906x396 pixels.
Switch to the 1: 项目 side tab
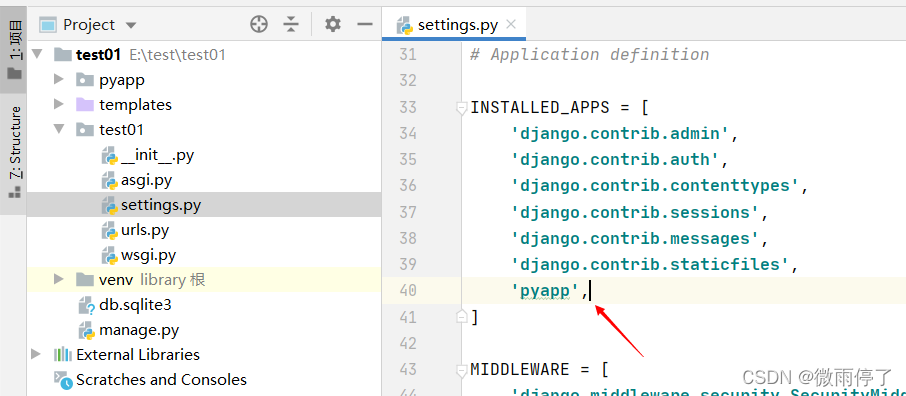(14, 51)
